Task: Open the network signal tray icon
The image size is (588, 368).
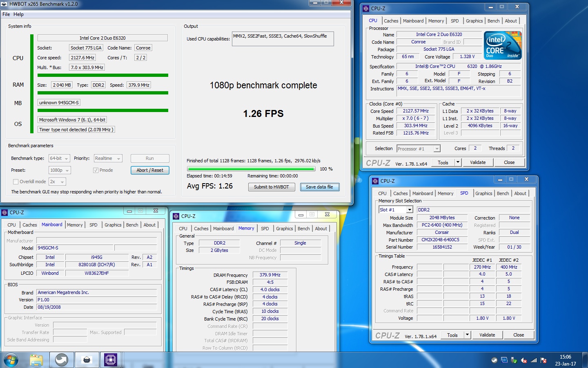Action: [x=534, y=360]
